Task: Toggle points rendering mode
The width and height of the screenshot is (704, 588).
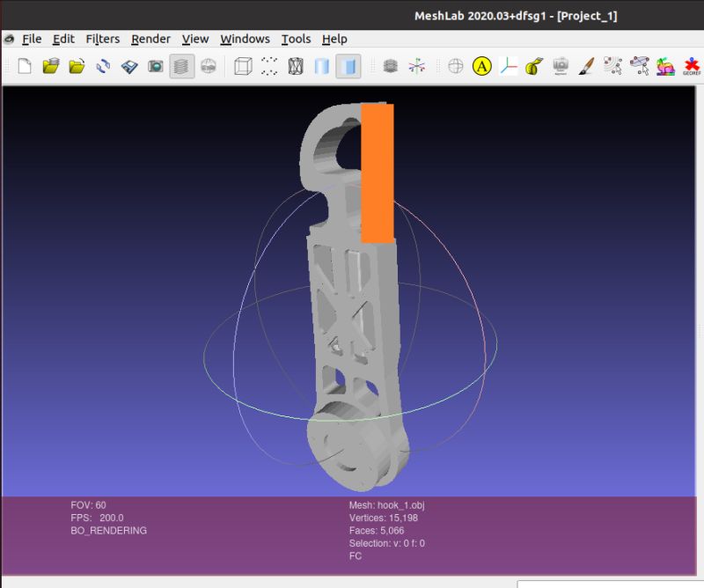Action: [x=268, y=66]
